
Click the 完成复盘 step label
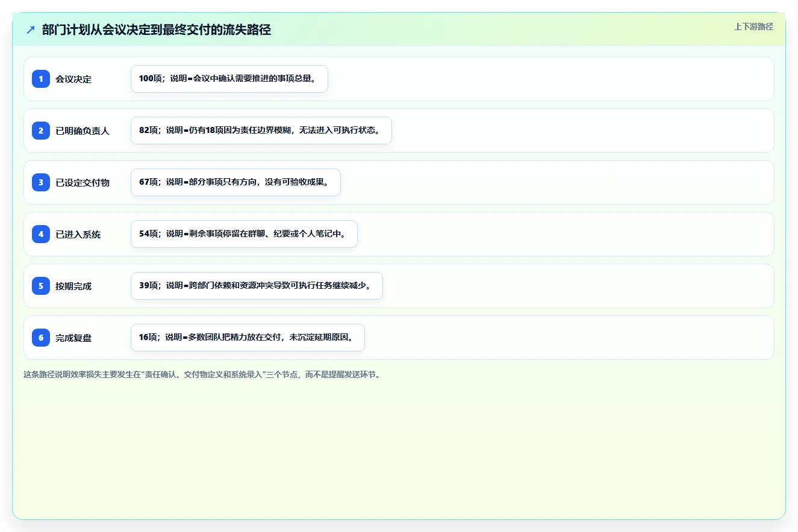tap(73, 338)
